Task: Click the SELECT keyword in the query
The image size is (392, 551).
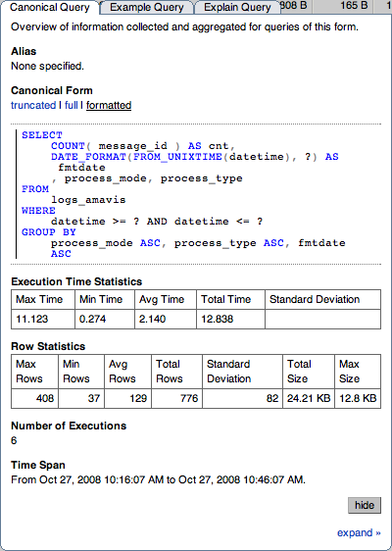Action: tap(42, 135)
